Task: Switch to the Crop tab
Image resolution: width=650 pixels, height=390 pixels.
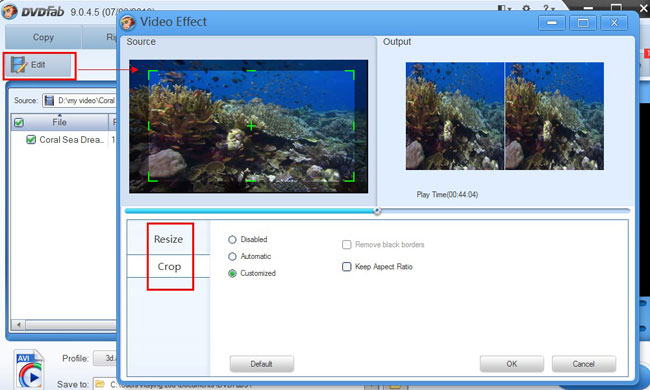Action: coord(169,266)
